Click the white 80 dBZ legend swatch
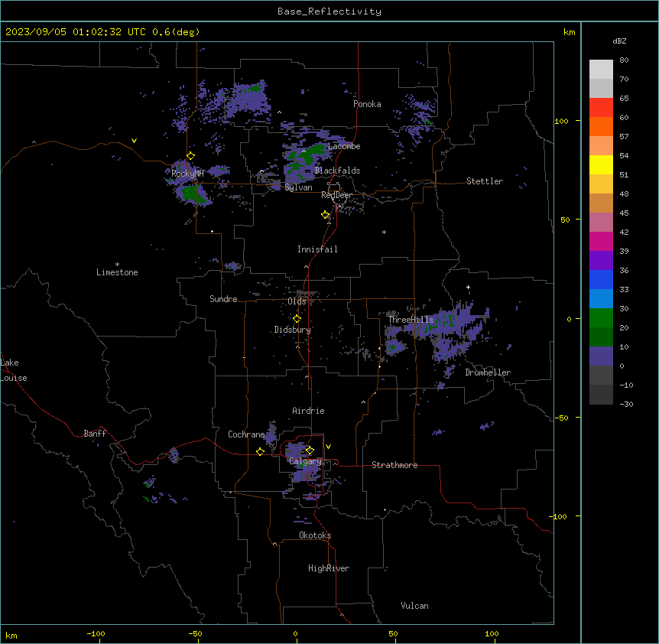 click(x=601, y=70)
